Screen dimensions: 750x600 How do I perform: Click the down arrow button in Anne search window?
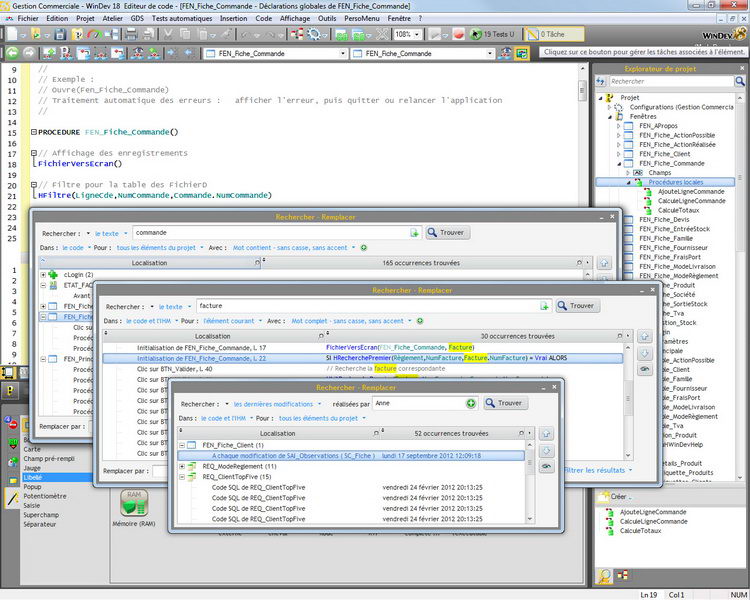[546, 450]
